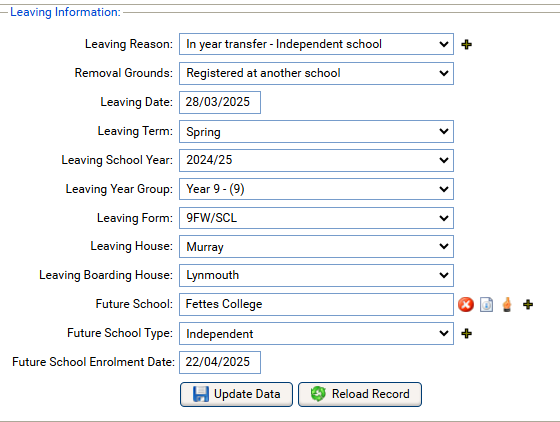The height and width of the screenshot is (422, 560).
Task: View Future School details document icon
Action: coord(486,305)
